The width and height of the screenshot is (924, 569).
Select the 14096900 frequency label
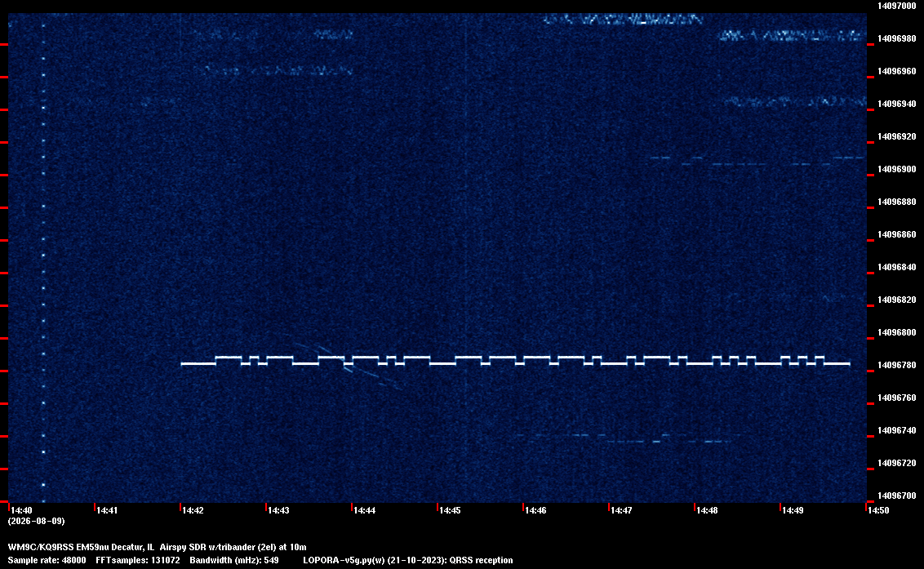[x=897, y=169]
